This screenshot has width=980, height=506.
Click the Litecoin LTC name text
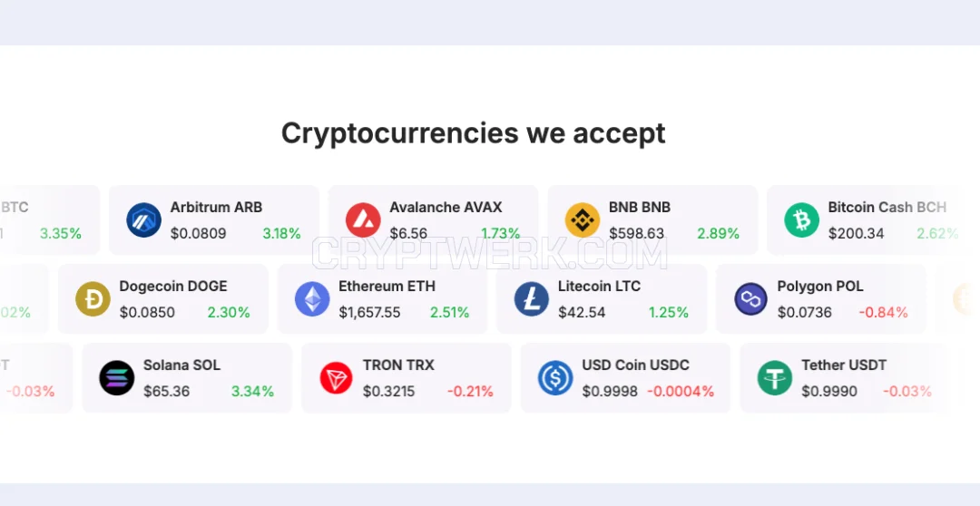[x=600, y=287]
